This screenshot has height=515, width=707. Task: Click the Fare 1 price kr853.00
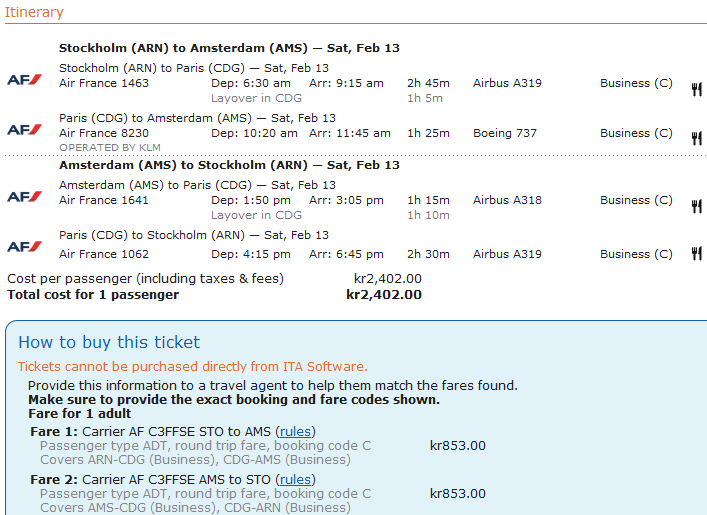click(457, 445)
